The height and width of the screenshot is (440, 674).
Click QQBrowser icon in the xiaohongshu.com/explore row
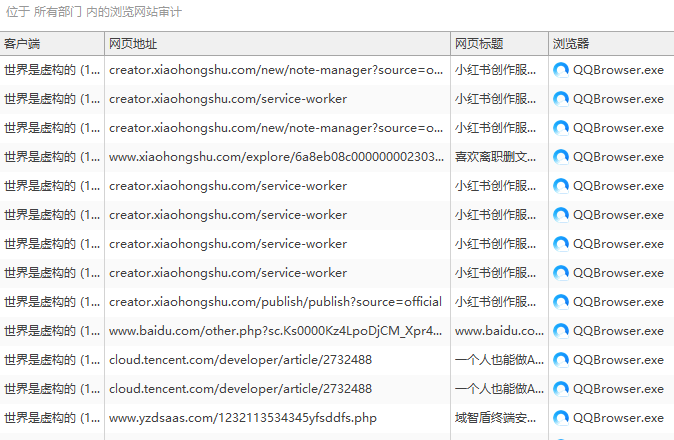(x=561, y=157)
